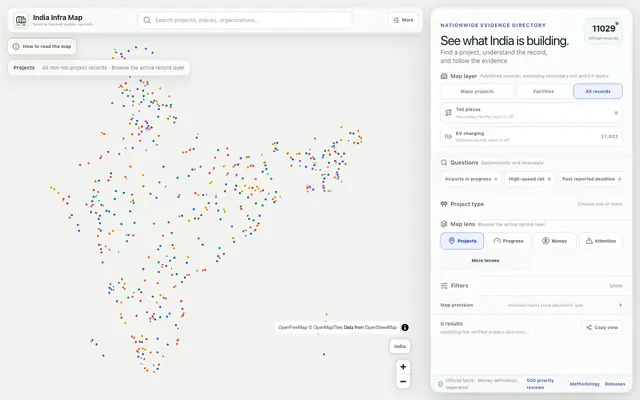
Task: Expand More lenses
Action: click(485, 260)
